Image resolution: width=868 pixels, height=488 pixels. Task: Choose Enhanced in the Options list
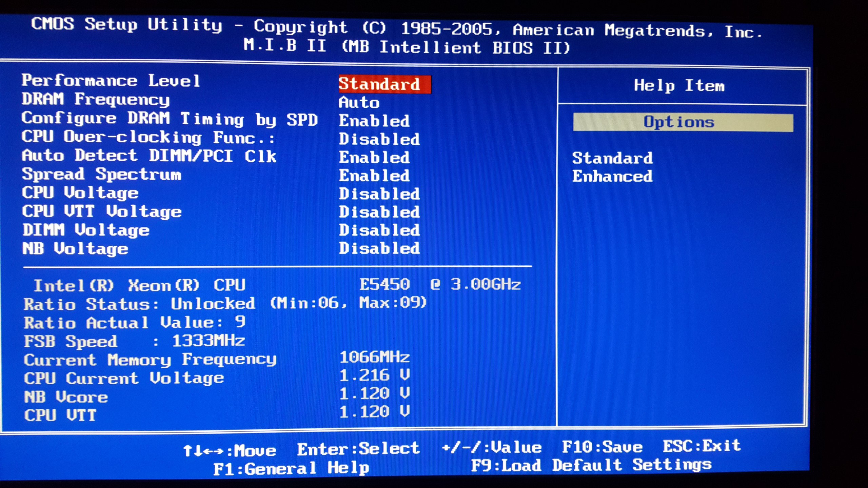612,176
